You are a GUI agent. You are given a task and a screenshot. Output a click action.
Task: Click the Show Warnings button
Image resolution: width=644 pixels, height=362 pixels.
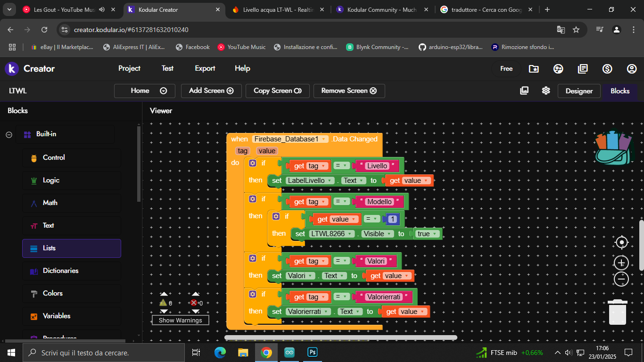point(181,321)
